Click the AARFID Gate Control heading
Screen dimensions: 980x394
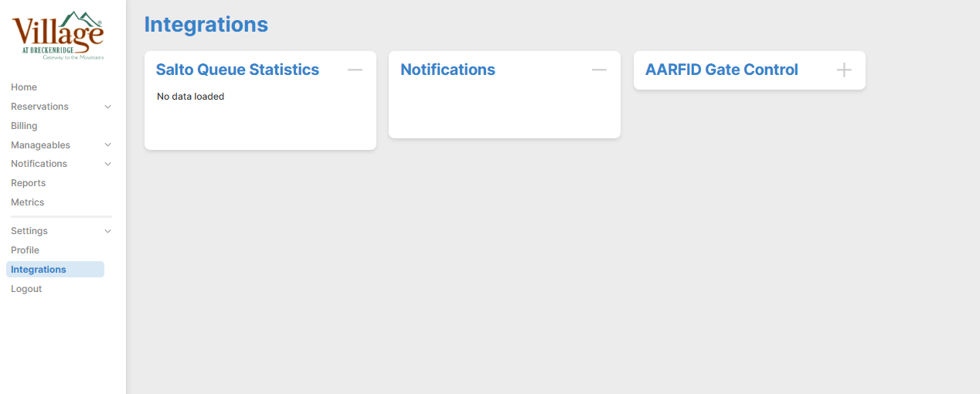(x=721, y=70)
